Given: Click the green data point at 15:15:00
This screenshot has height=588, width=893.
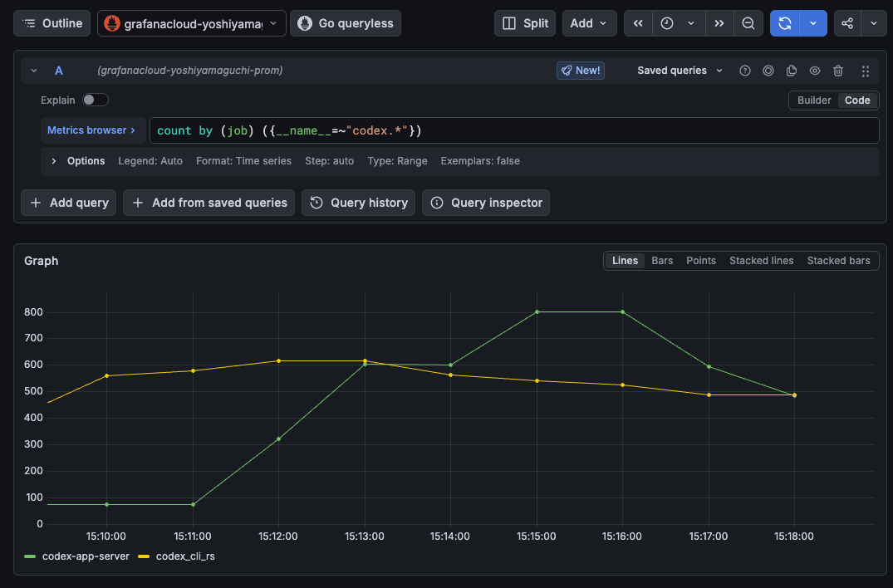Looking at the screenshot, I should (537, 312).
